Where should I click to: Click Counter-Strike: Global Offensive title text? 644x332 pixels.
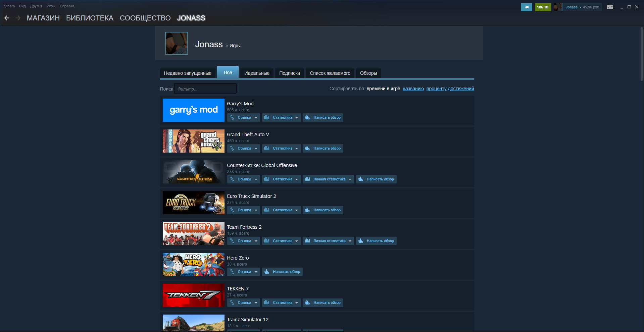[262, 165]
